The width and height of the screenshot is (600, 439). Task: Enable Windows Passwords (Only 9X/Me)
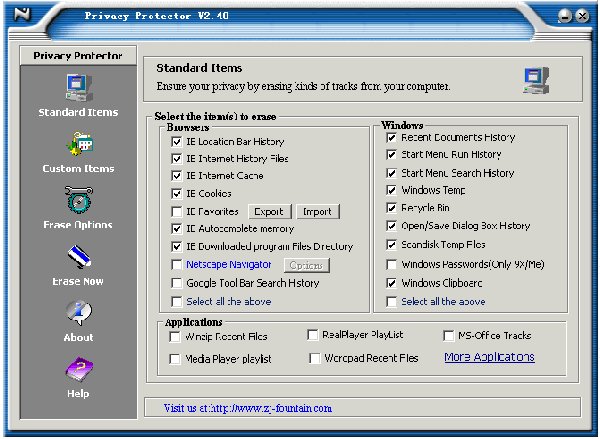click(x=391, y=264)
